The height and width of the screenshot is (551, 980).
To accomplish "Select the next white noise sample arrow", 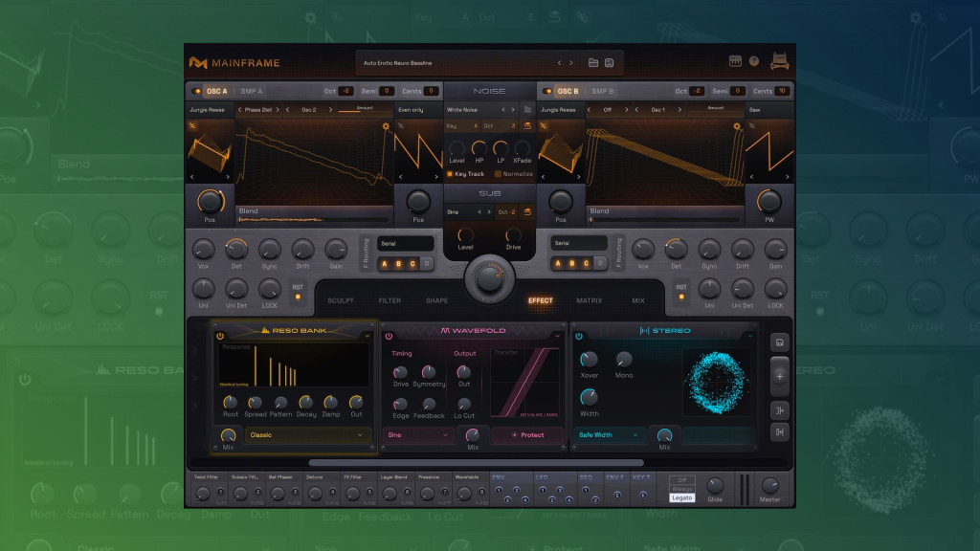I will point(513,110).
